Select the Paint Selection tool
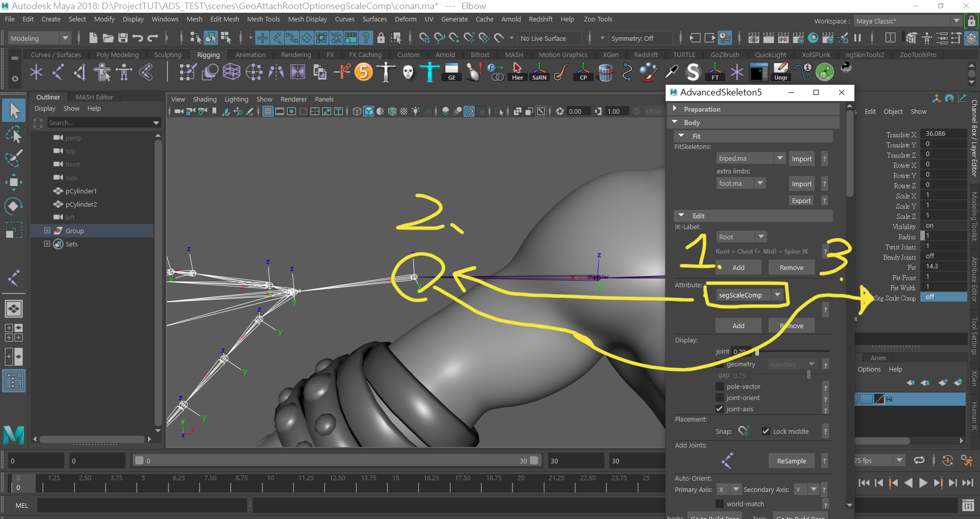Viewport: 980px width, 519px height. tap(14, 158)
